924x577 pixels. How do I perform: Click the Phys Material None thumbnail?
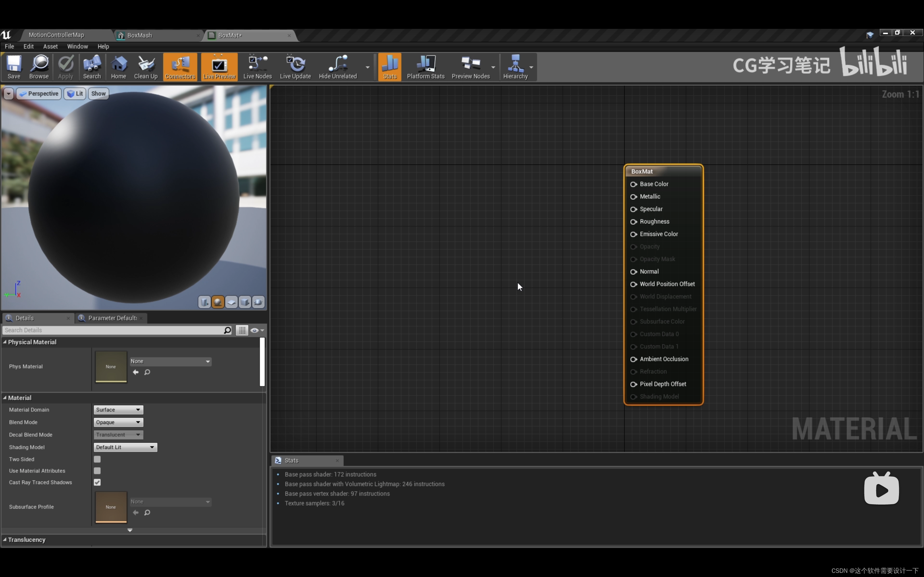[x=111, y=366]
